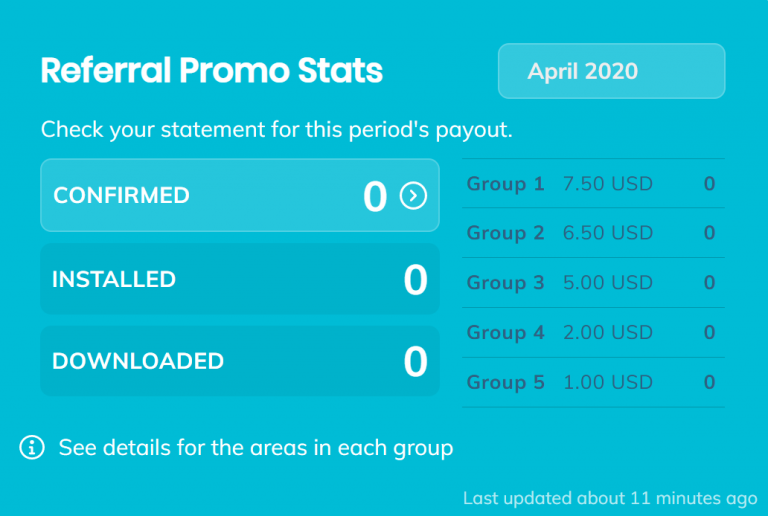Open See details for the areas link
This screenshot has height=516, width=768.
coord(256,447)
